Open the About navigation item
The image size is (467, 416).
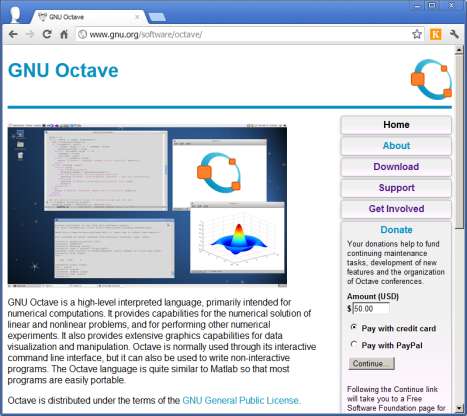click(x=396, y=146)
